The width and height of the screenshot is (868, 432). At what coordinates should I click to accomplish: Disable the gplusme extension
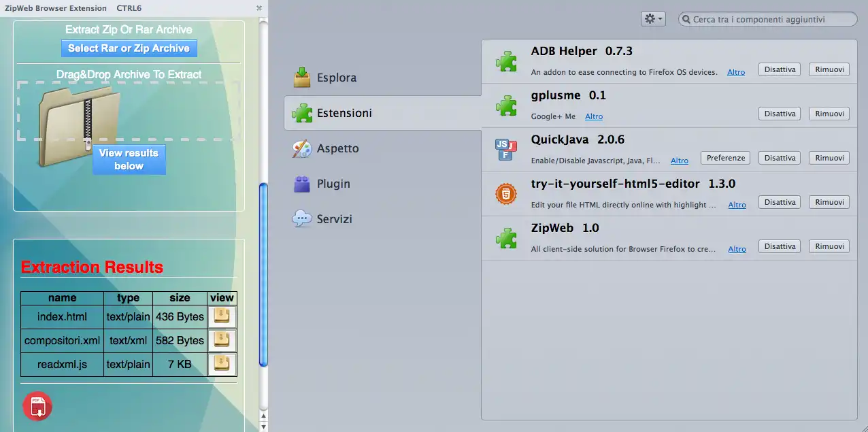[x=780, y=114]
